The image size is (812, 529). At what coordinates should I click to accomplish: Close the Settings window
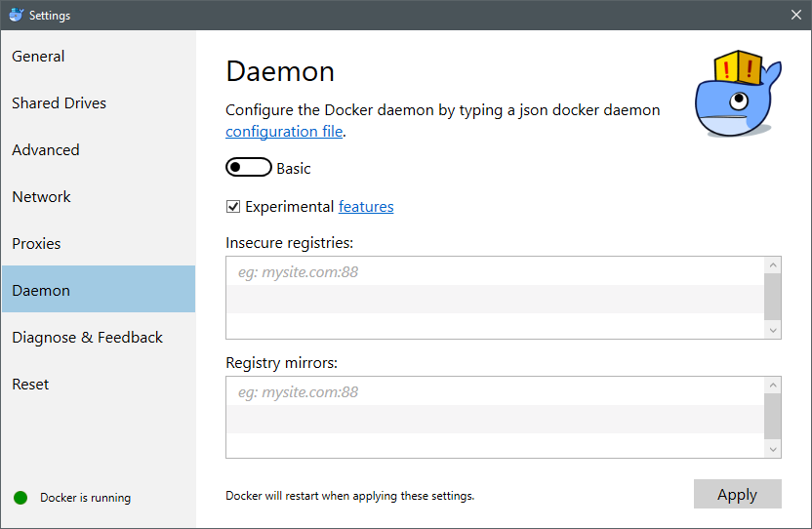(x=796, y=15)
